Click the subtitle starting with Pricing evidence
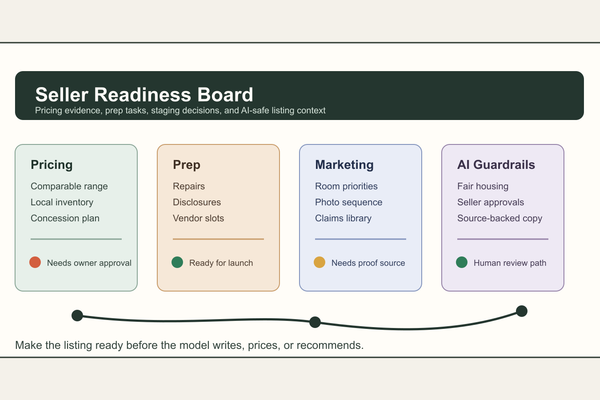This screenshot has width=600, height=400. click(180, 111)
